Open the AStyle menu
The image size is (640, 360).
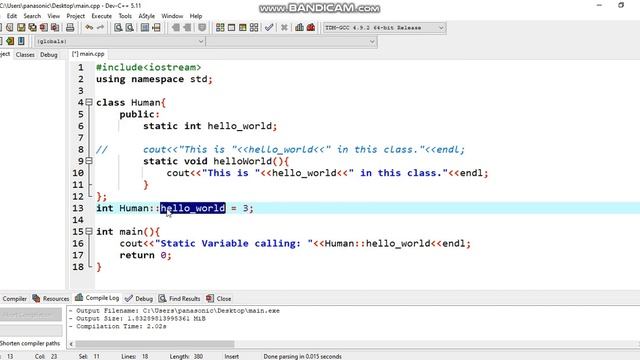tap(147, 16)
